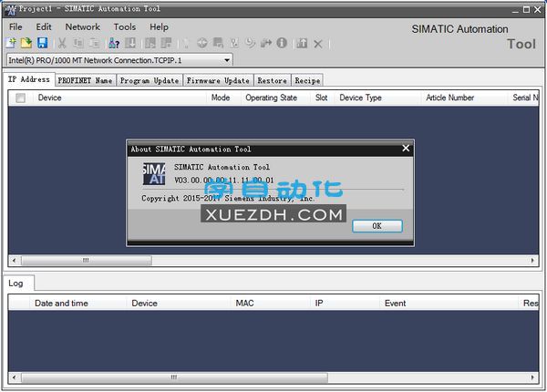Open the Edit menu
547x392 pixels.
point(44,26)
